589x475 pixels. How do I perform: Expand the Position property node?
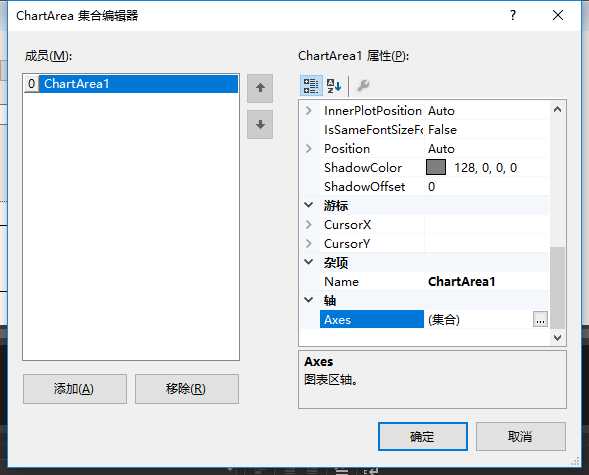(309, 149)
